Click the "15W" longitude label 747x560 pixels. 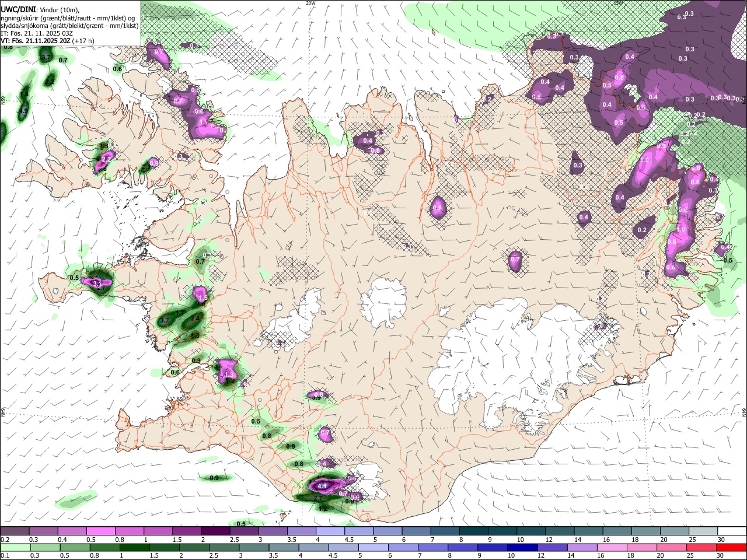[618, 3]
